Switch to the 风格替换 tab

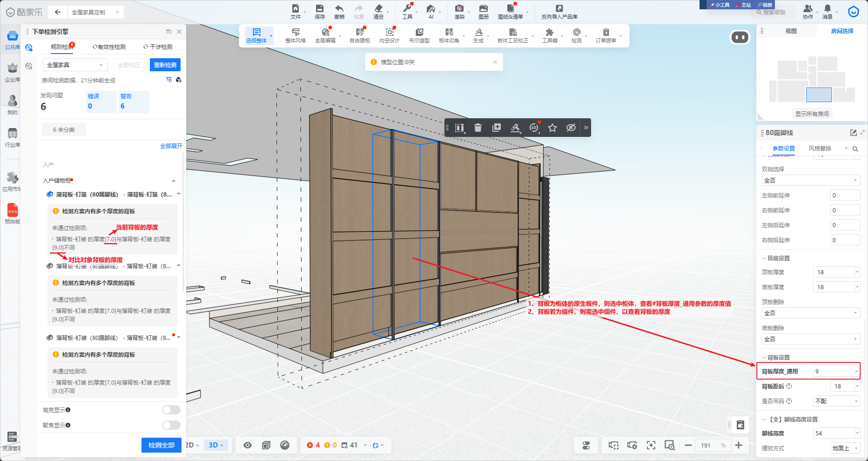tap(820, 149)
